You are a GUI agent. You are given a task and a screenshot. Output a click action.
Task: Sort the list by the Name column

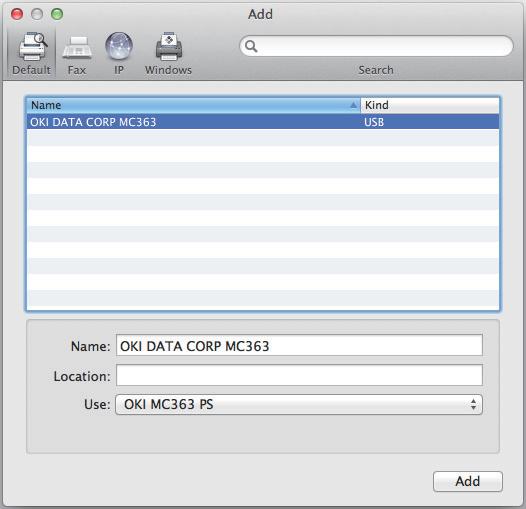point(193,105)
